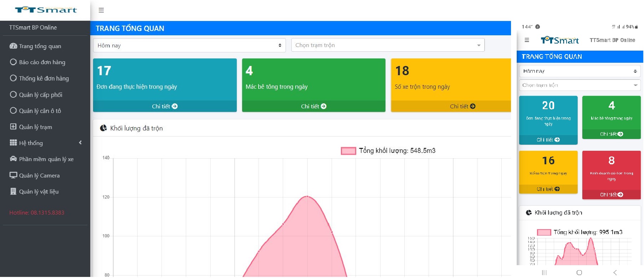Click TTSmart logo in mobile header

click(x=559, y=40)
